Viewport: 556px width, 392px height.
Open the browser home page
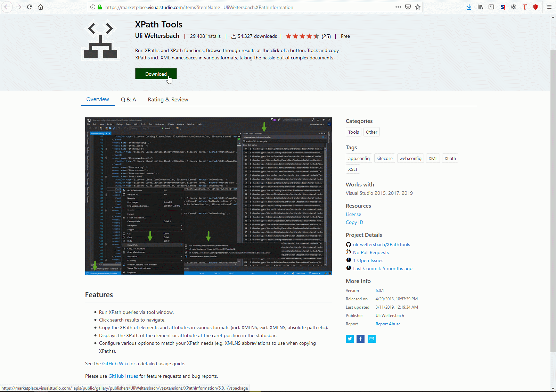pos(41,7)
